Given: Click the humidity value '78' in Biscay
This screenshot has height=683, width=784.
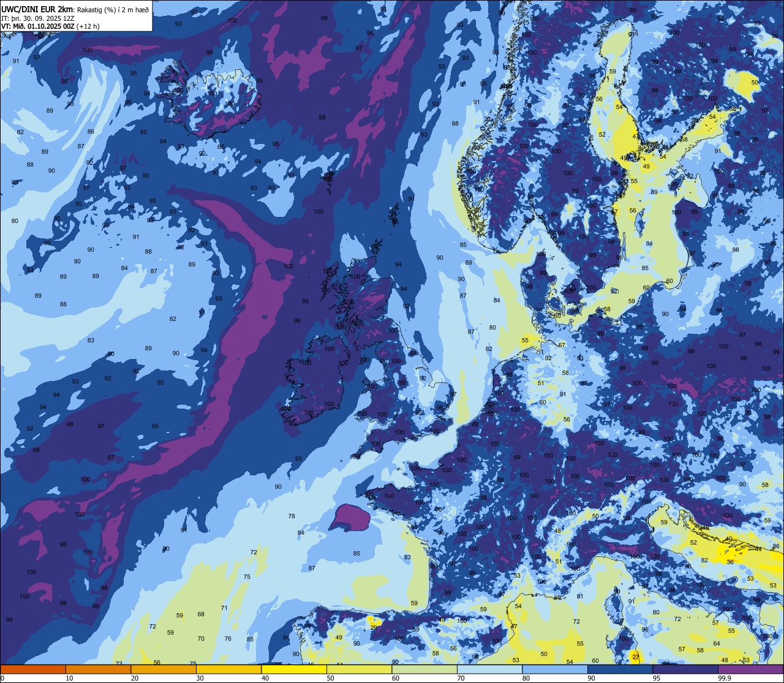Looking at the screenshot, I should [292, 516].
